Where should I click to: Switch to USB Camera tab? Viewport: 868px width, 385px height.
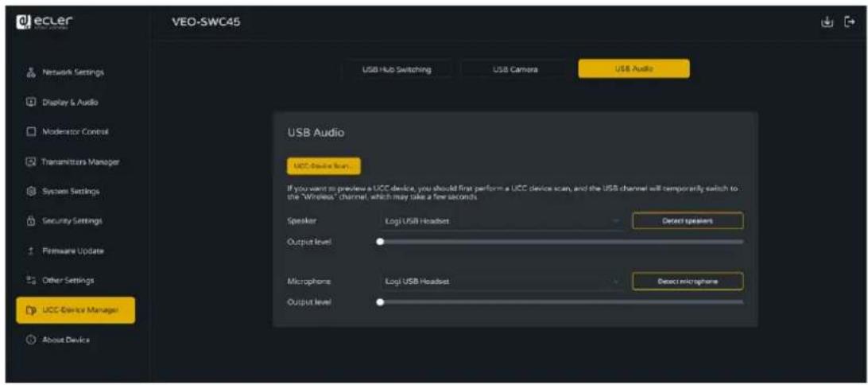[x=515, y=69]
